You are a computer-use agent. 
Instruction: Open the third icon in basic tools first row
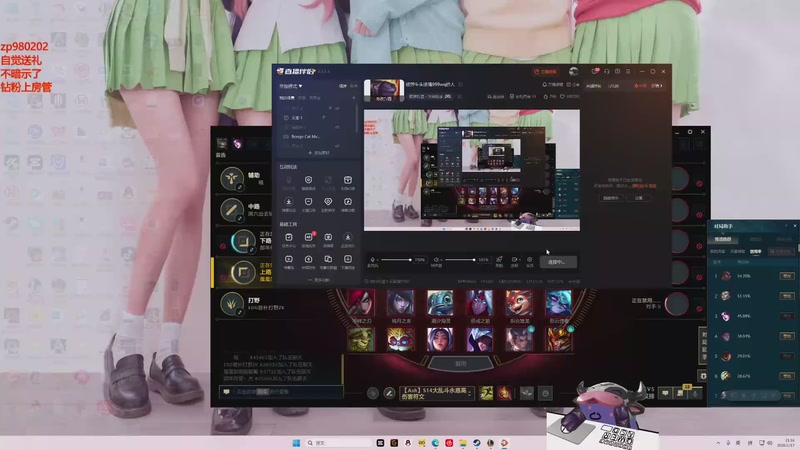tap(328, 237)
